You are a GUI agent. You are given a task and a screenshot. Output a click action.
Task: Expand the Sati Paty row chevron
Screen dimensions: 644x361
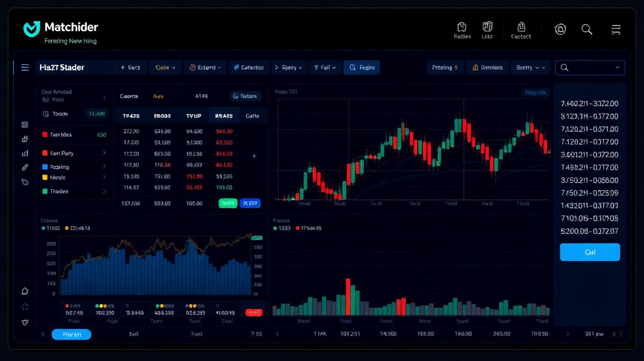[104, 153]
